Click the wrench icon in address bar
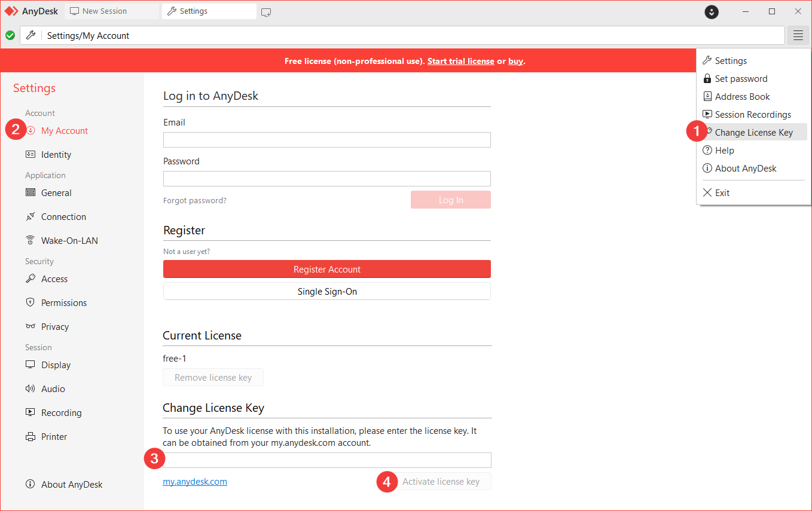This screenshot has width=812, height=511. pos(30,35)
